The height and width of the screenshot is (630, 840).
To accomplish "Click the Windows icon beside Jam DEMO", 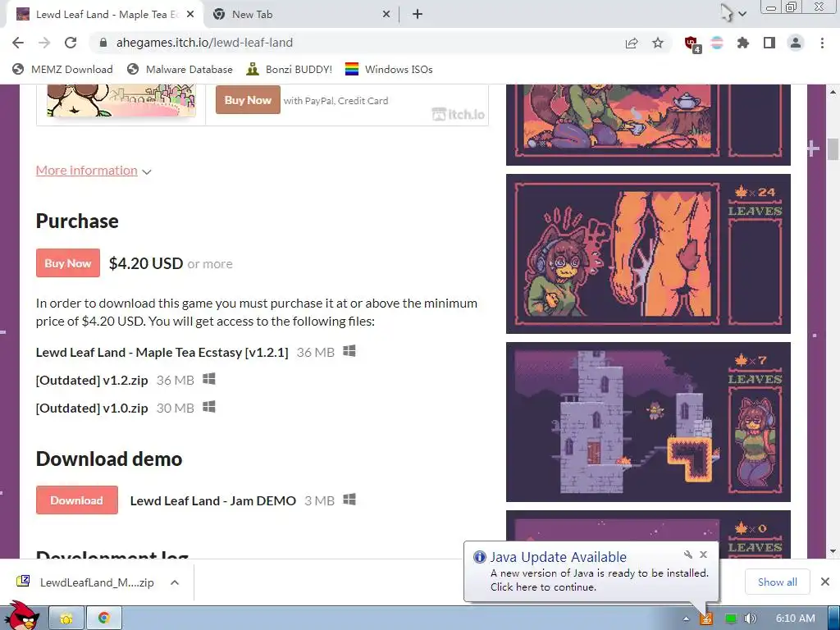I will pos(349,500).
